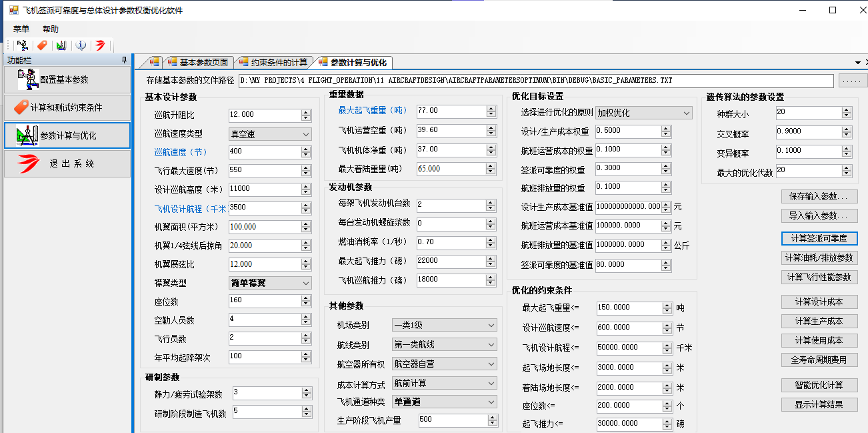Click 退出系统 in the sidebar
Image resolution: width=868 pixels, height=433 pixels.
[x=67, y=163]
